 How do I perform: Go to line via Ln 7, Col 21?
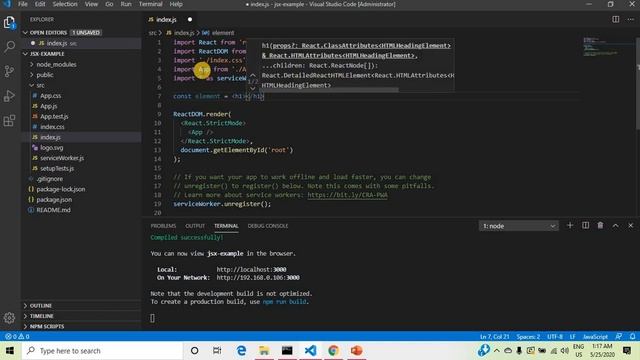click(495, 336)
